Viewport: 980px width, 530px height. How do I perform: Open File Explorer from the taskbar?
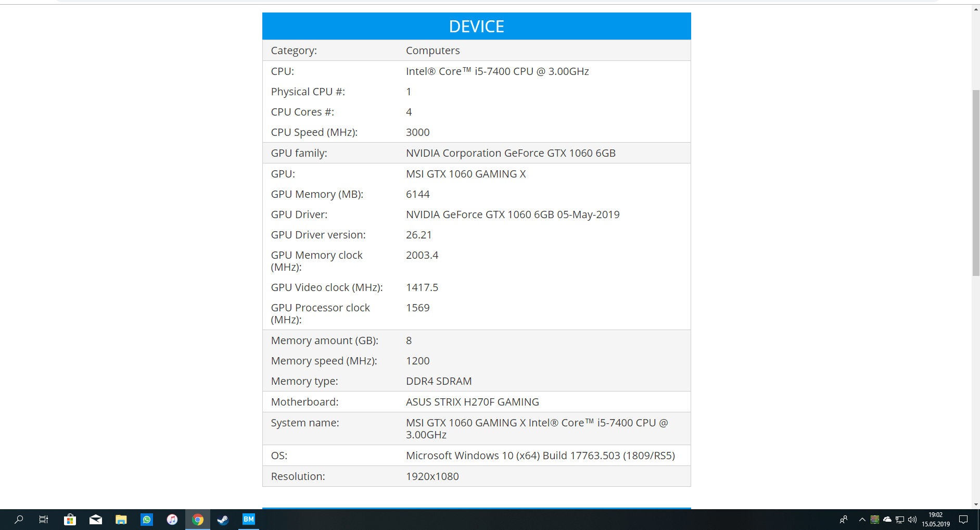[x=121, y=520]
